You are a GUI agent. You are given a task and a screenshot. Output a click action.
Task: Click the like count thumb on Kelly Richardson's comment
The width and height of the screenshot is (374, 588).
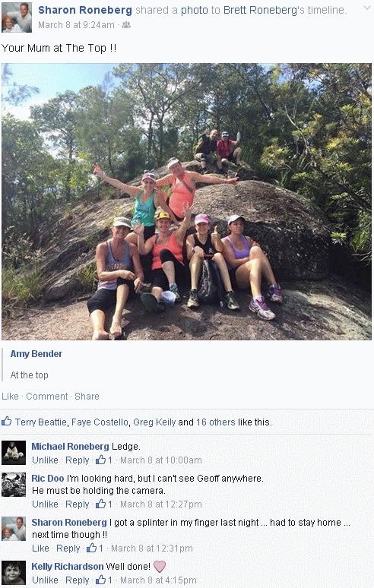tap(100, 580)
